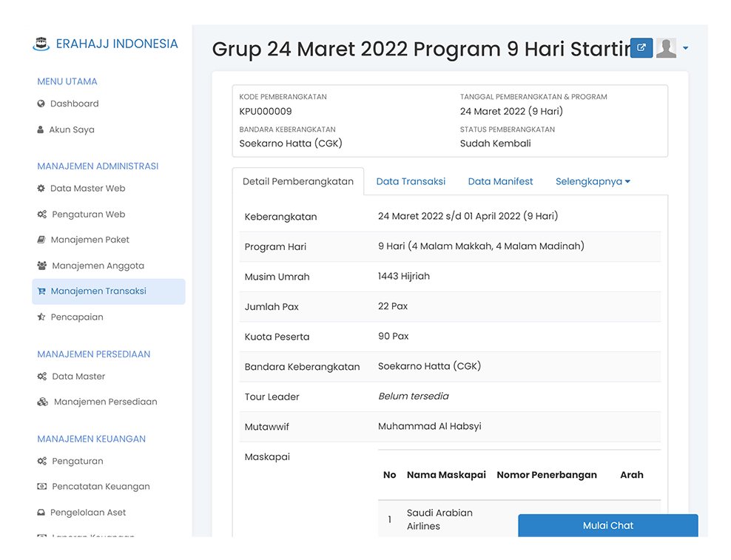The height and width of the screenshot is (560, 731).
Task: Click the user avatar thumbnail
Action: (x=666, y=47)
